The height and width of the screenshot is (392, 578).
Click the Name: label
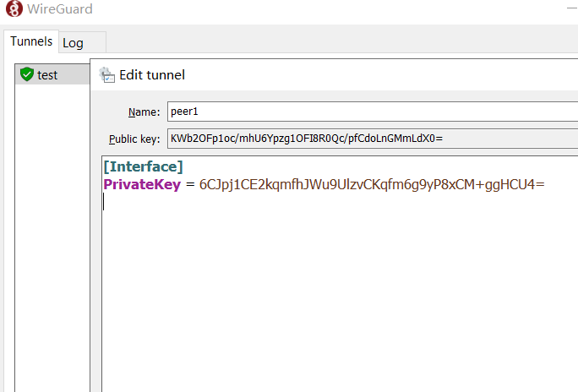point(144,112)
